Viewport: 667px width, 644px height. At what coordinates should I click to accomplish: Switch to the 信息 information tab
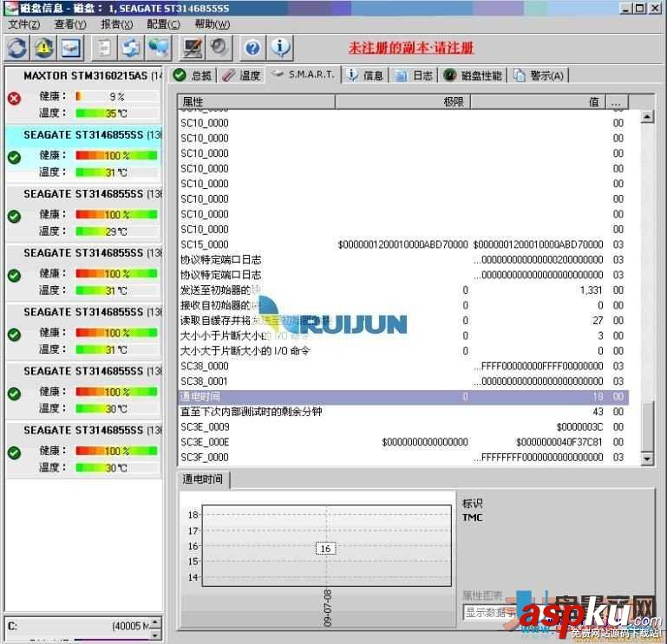tap(365, 75)
